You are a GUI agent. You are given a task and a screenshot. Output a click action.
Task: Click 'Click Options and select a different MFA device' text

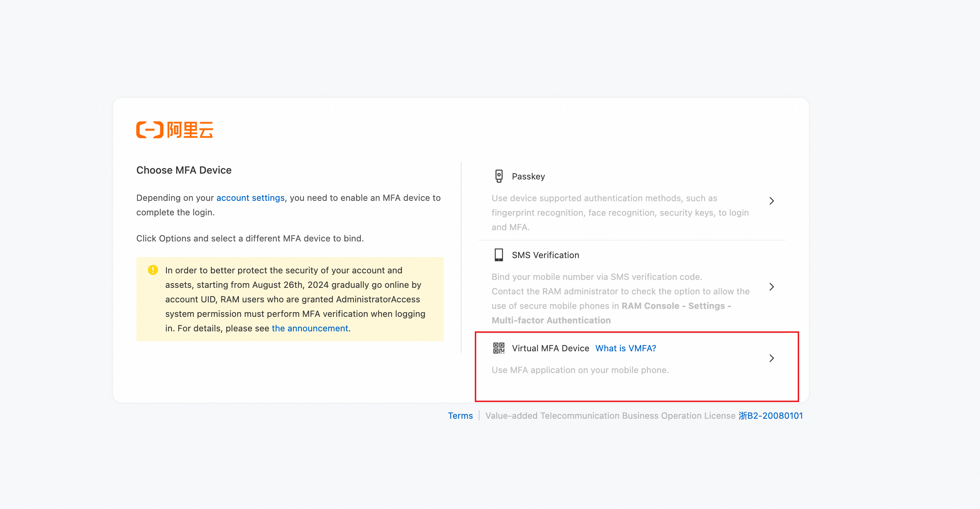tap(250, 239)
